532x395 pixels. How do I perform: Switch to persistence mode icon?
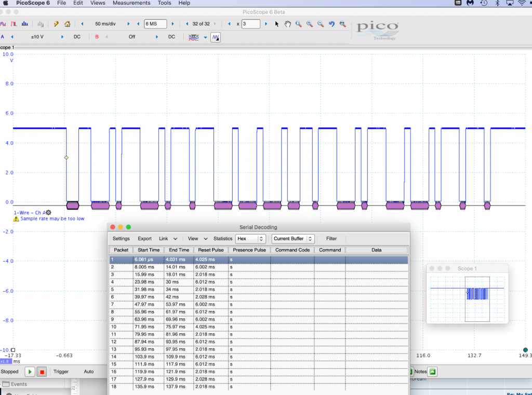(14, 24)
